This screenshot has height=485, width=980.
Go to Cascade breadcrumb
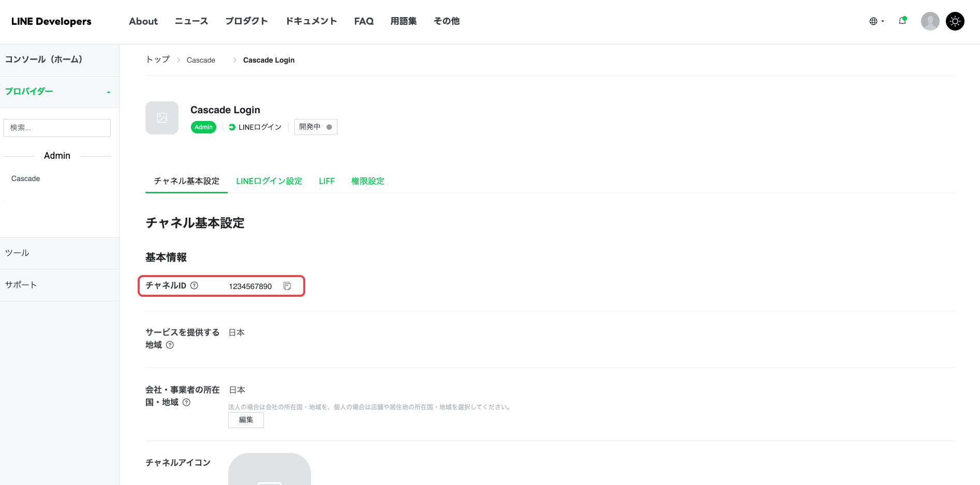pos(201,60)
